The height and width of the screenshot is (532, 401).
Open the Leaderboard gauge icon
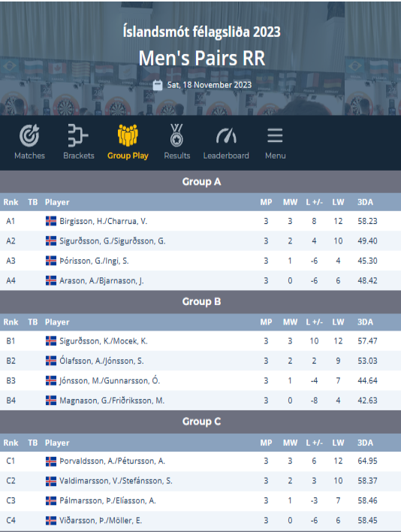[x=226, y=136]
